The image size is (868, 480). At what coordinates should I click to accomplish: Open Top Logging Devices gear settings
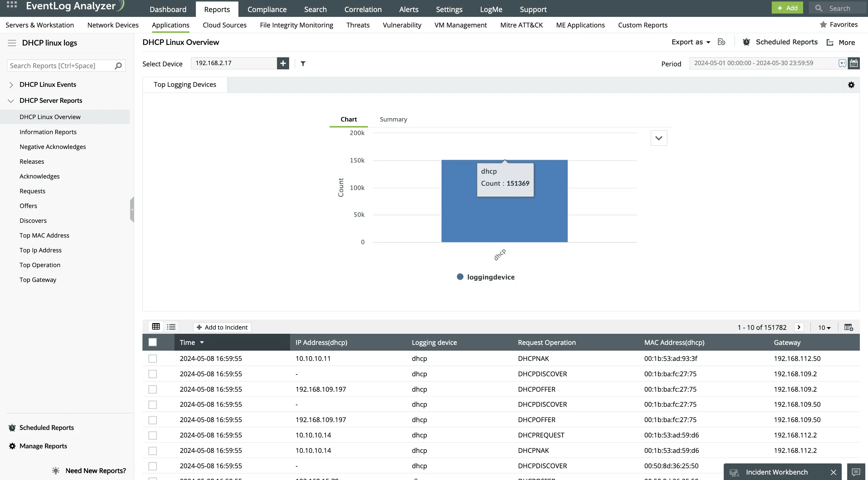[x=851, y=85]
